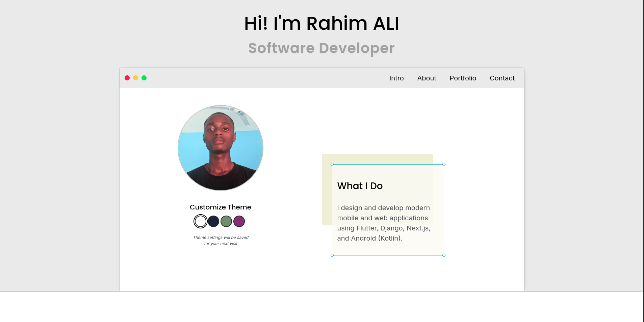Image resolution: width=644 pixels, height=322 pixels.
Task: Click the green window dot
Action: tap(144, 78)
